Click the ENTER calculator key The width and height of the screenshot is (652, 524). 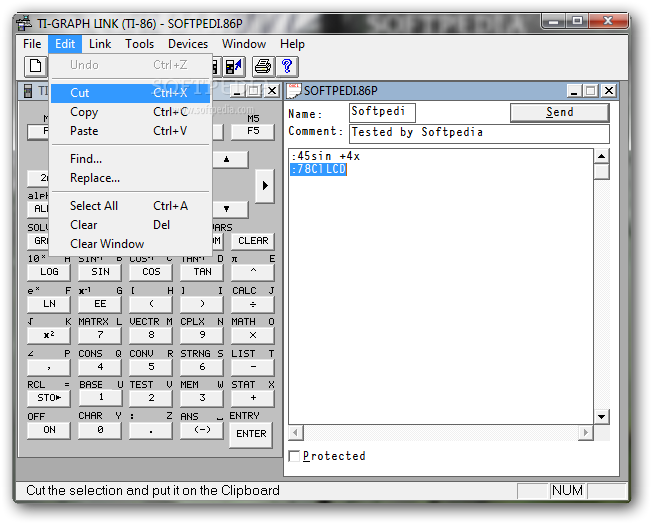tap(251, 435)
